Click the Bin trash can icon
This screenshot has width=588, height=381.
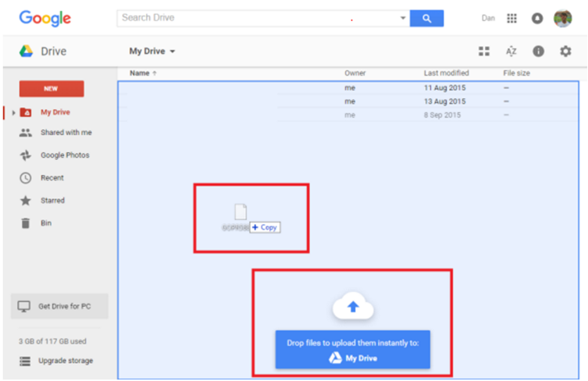(26, 223)
